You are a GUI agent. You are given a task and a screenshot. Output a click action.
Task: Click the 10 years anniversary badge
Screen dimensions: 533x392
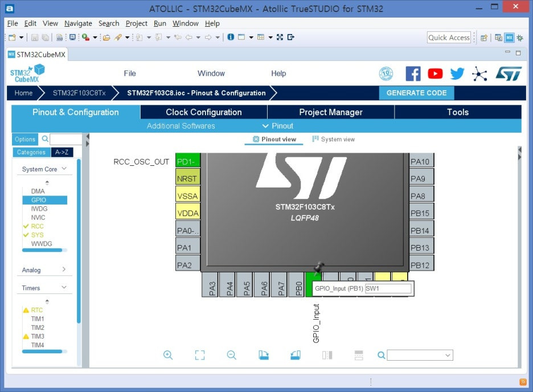pos(386,73)
